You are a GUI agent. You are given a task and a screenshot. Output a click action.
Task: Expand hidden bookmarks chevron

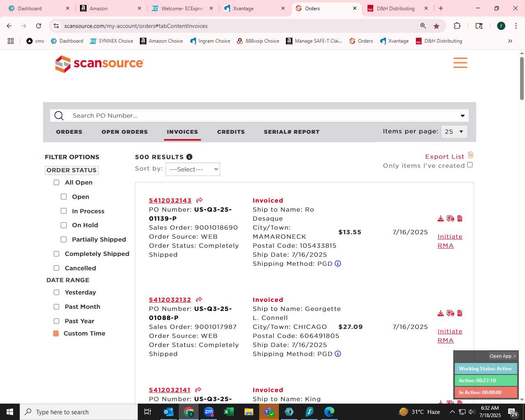[510, 41]
